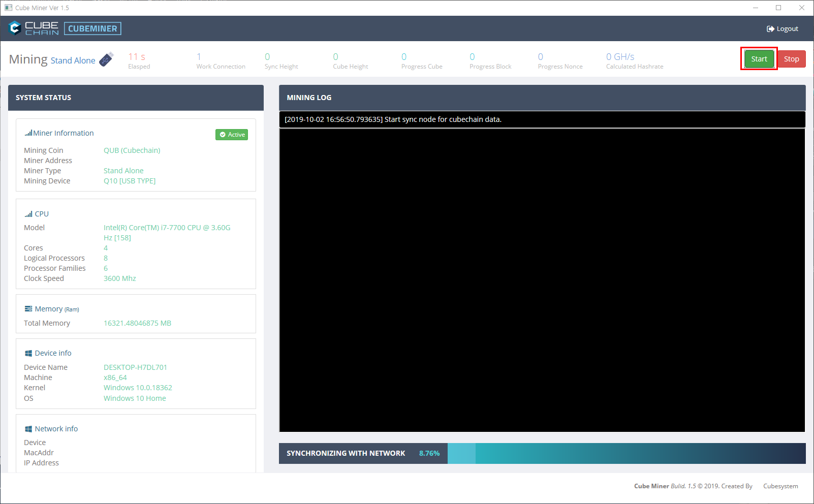The height and width of the screenshot is (504, 814).
Task: Log out using the Logout link
Action: point(782,29)
